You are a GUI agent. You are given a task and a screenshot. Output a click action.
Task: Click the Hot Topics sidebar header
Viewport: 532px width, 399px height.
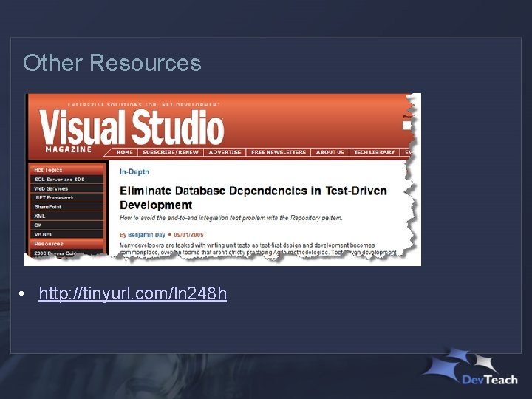pyautogui.click(x=66, y=170)
